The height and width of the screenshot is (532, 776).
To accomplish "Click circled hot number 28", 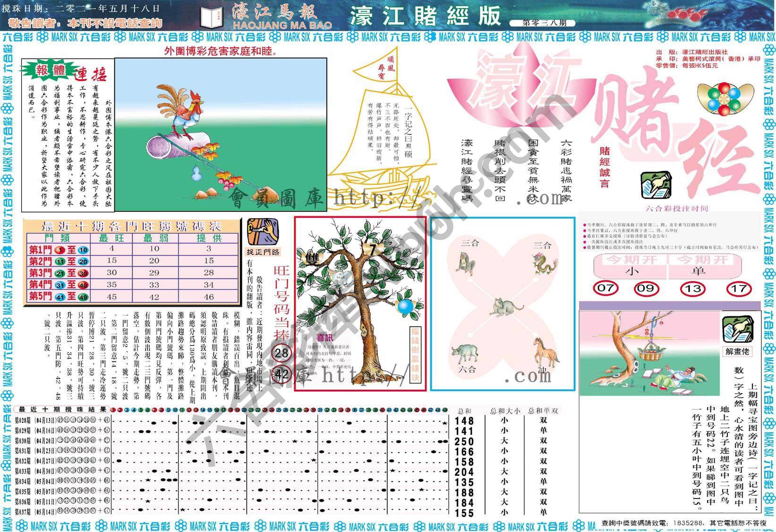I will (281, 353).
